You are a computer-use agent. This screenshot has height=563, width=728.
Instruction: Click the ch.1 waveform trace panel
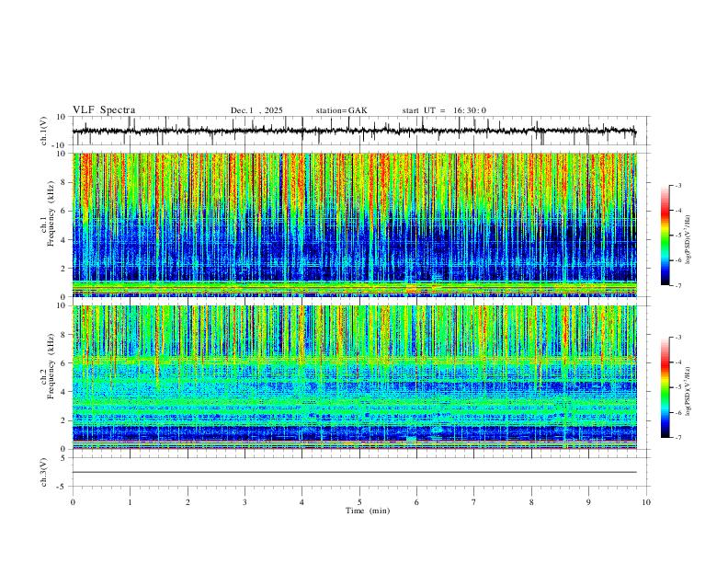pyautogui.click(x=361, y=131)
